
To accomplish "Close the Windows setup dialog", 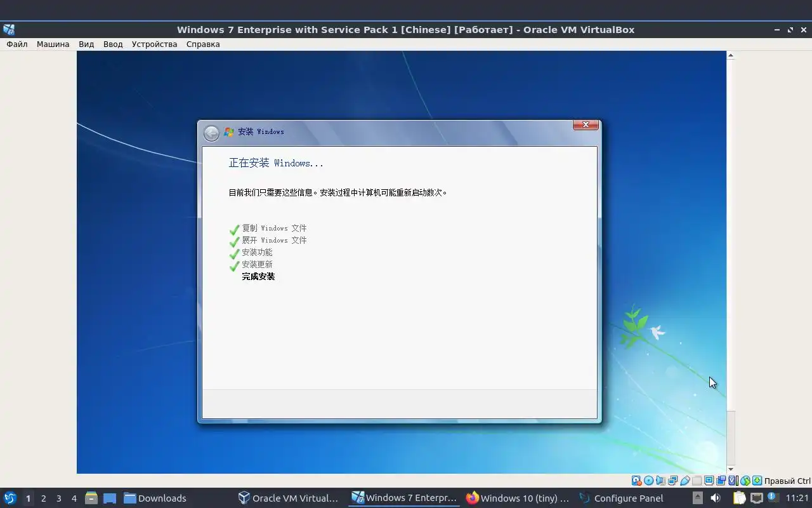I will [586, 125].
